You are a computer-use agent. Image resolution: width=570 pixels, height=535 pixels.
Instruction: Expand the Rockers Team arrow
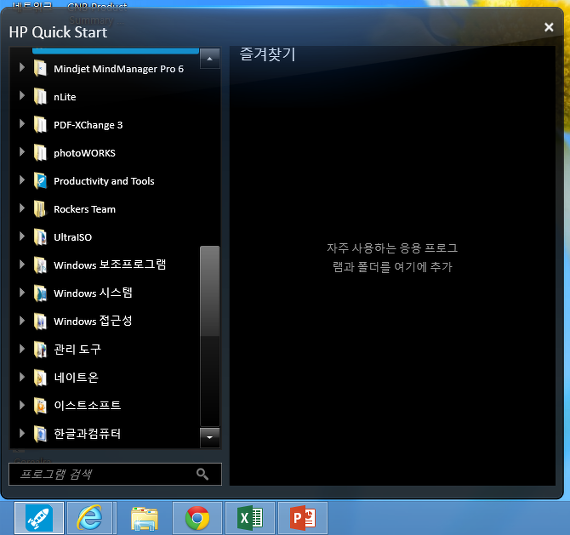point(22,208)
